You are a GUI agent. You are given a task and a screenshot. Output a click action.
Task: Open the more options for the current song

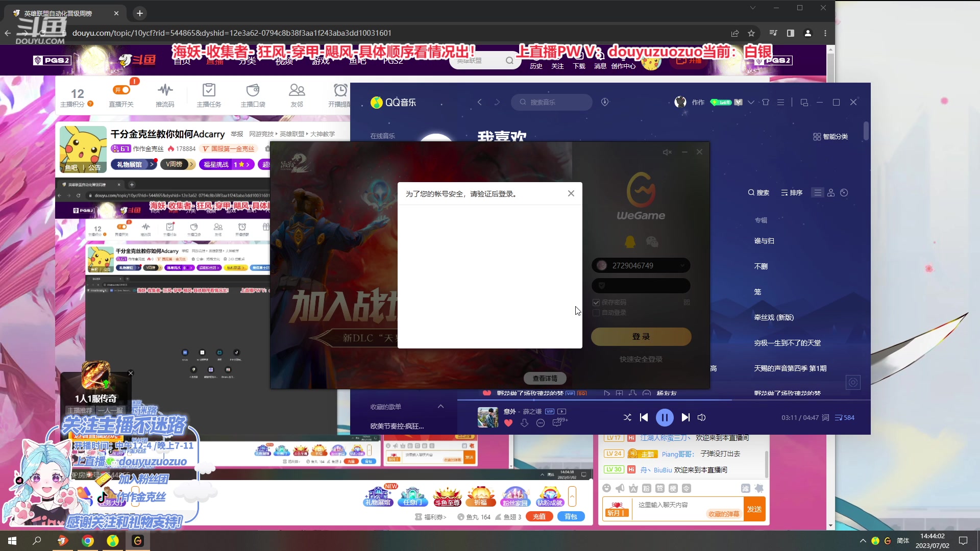click(x=541, y=423)
